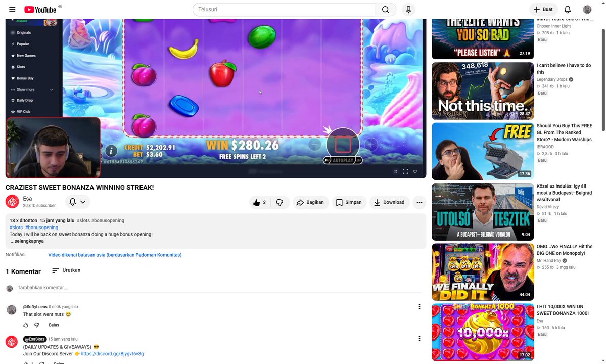Click the AUTOPLAY button in video
606x364 pixels.
click(x=343, y=160)
